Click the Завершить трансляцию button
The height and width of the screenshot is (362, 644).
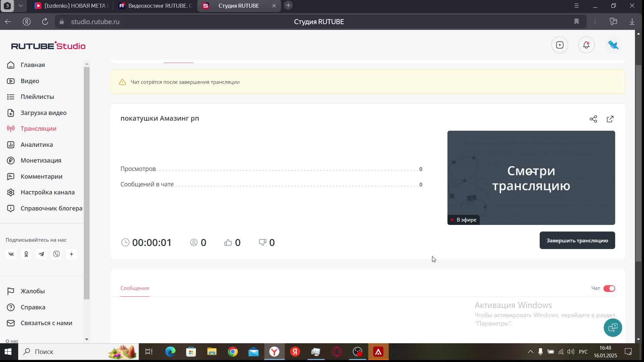pos(577,240)
